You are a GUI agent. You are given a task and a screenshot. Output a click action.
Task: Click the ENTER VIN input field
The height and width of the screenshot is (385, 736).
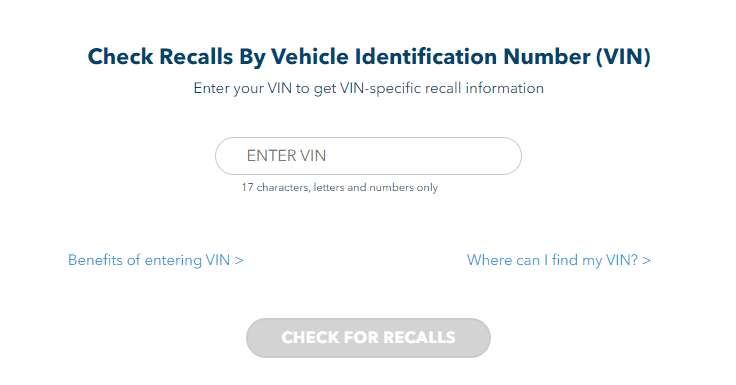tap(368, 156)
